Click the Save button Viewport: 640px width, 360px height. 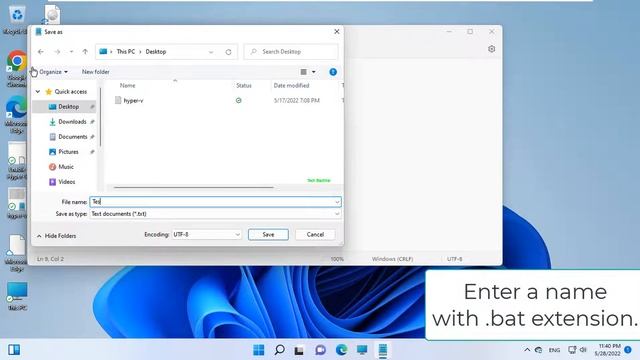point(268,235)
